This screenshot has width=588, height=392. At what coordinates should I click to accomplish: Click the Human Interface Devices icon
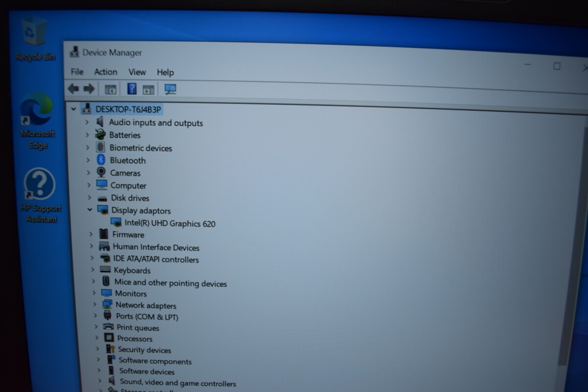(x=104, y=246)
